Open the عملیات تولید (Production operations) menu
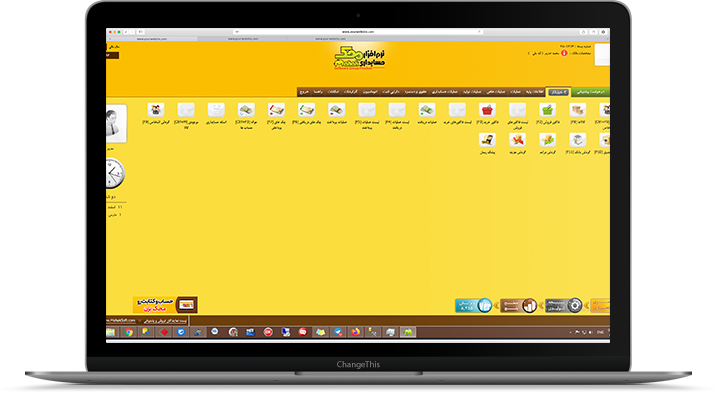The image size is (717, 393). pos(472,92)
